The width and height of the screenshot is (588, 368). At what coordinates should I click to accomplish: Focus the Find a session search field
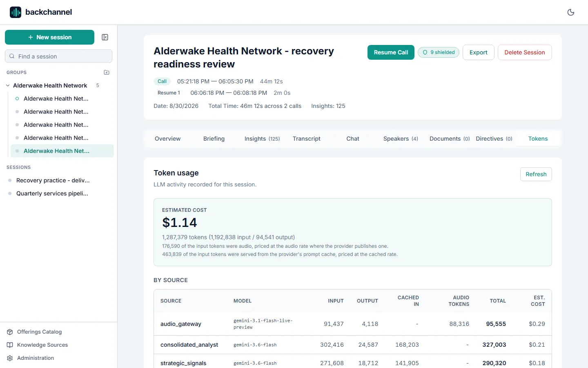point(58,56)
